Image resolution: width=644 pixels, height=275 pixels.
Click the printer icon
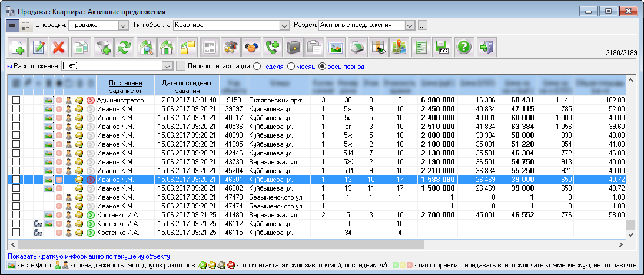click(358, 47)
